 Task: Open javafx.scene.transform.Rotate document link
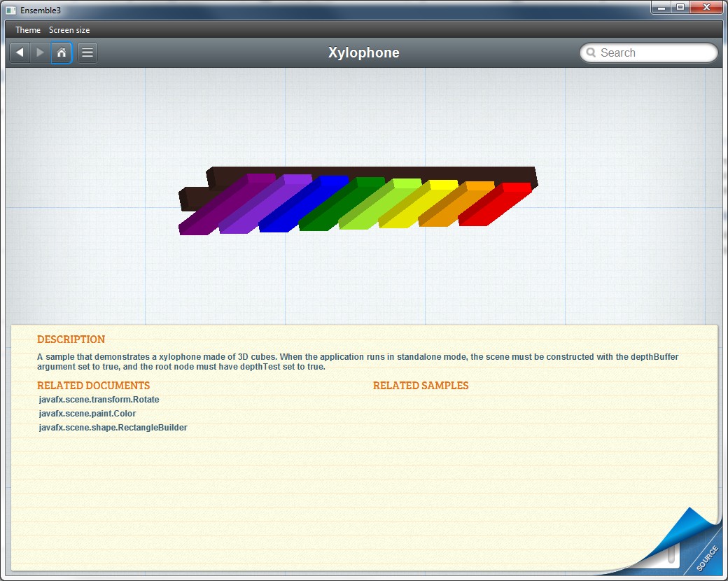pos(99,400)
